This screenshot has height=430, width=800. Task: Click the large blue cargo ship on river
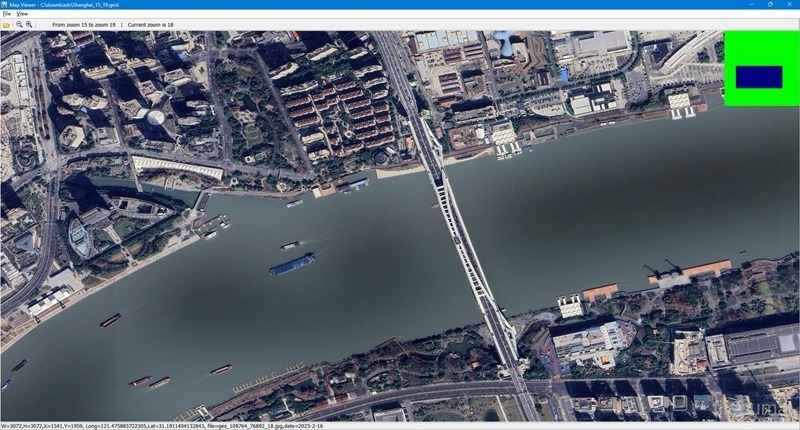click(x=291, y=264)
